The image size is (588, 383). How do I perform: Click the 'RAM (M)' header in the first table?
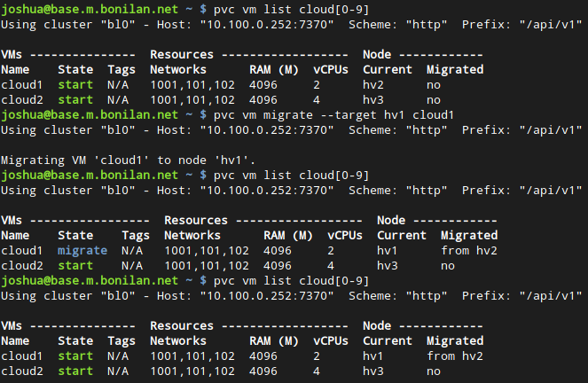pyautogui.click(x=275, y=69)
